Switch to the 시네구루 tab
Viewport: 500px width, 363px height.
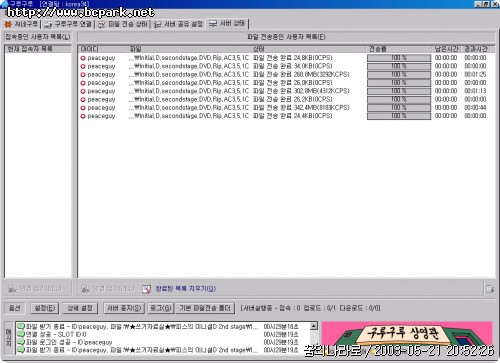(x=21, y=24)
